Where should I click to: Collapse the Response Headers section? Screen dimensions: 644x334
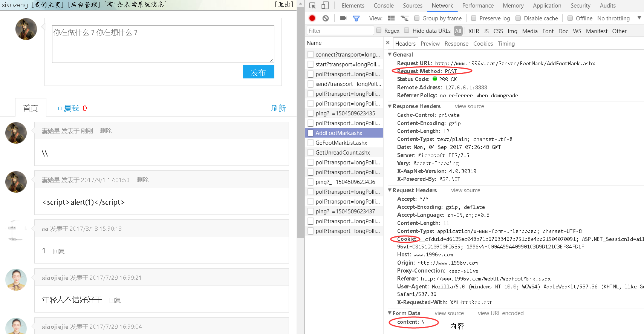[x=390, y=106]
